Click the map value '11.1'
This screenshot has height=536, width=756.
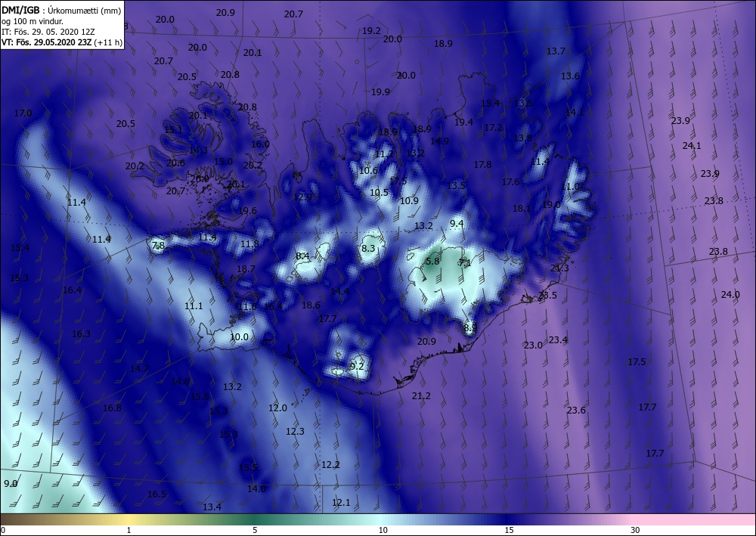click(x=194, y=306)
